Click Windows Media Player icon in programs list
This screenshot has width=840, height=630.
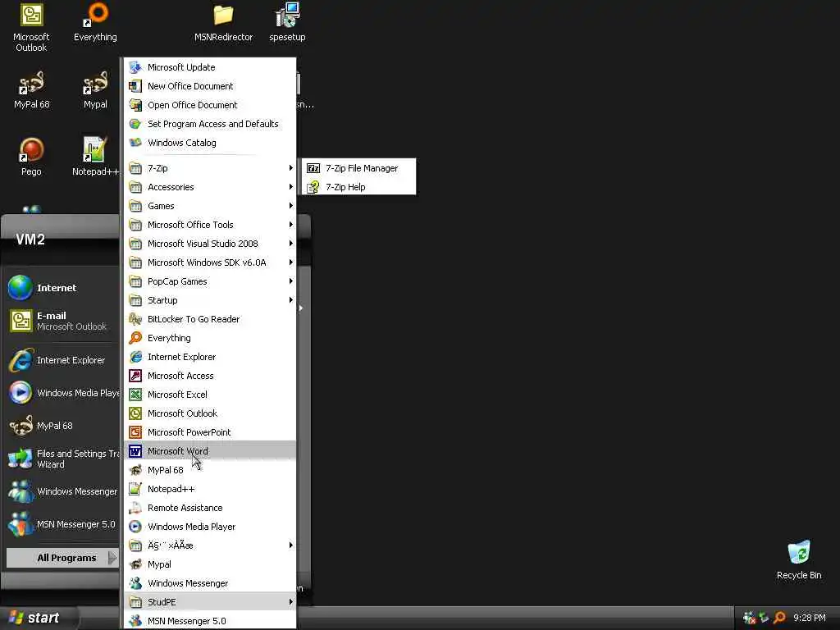click(x=135, y=527)
